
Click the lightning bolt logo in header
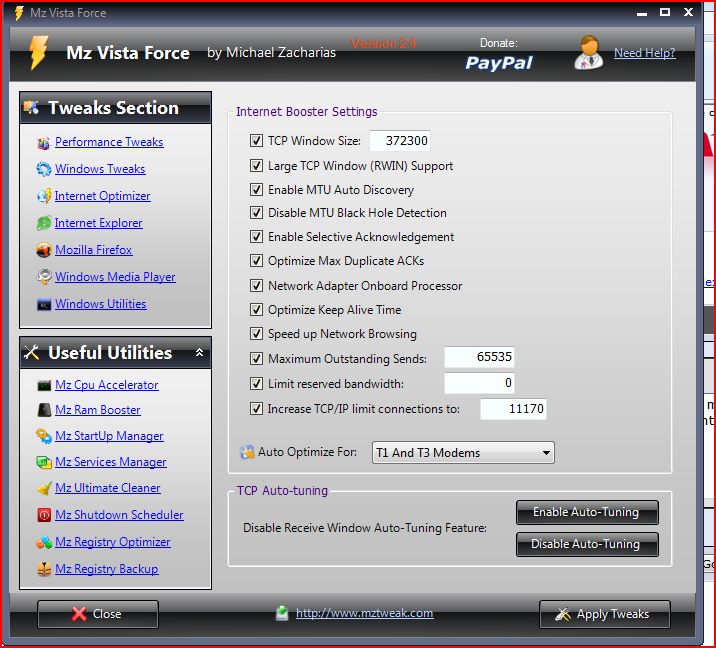click(x=38, y=53)
